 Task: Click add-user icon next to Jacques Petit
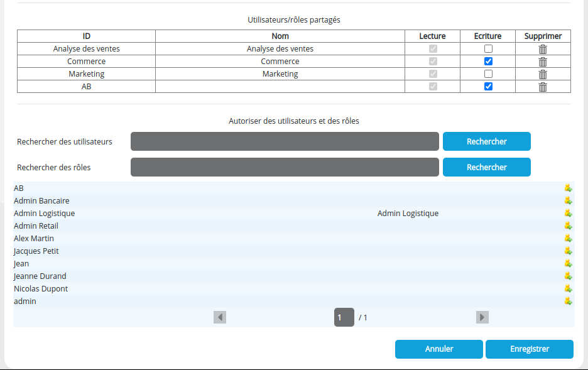pyautogui.click(x=568, y=251)
